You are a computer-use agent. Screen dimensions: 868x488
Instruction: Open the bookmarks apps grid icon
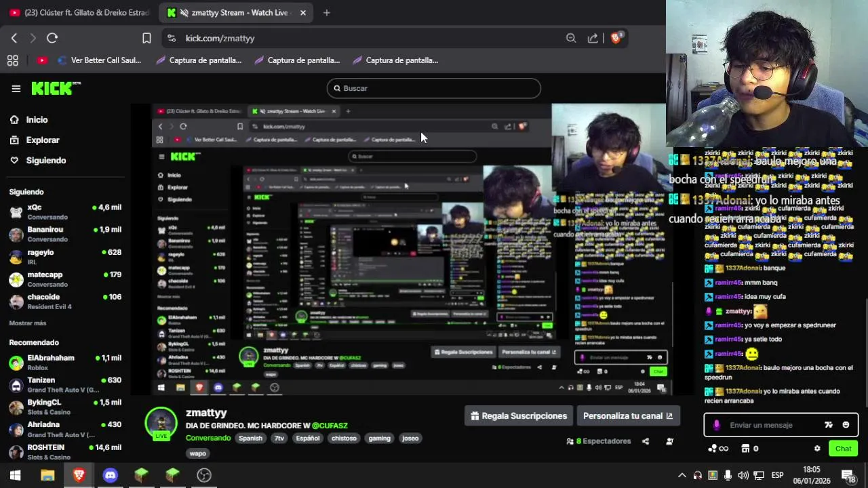coord(12,60)
